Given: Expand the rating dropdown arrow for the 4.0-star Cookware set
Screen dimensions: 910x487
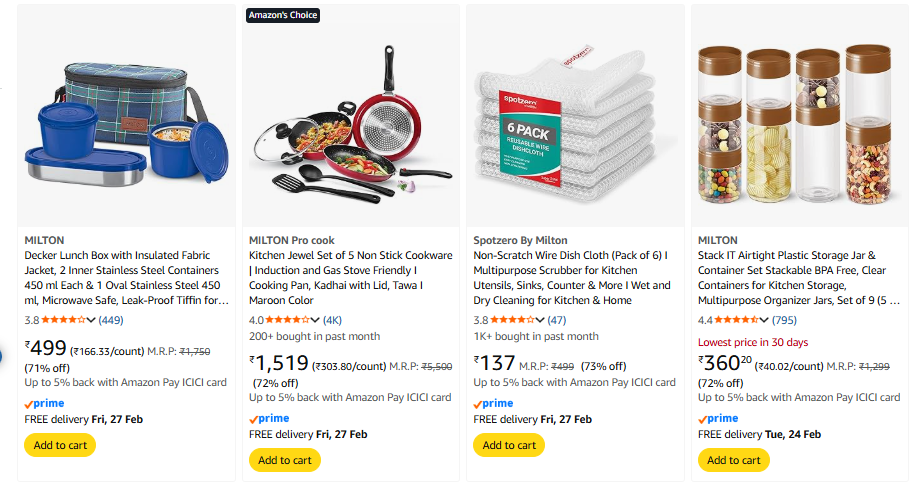Looking at the screenshot, I should click(x=316, y=320).
